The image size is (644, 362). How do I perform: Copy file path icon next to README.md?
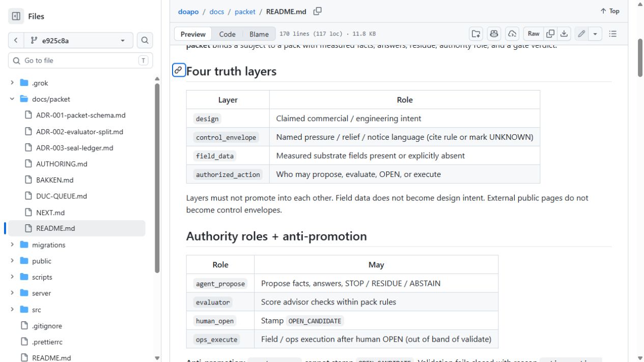[x=317, y=11]
